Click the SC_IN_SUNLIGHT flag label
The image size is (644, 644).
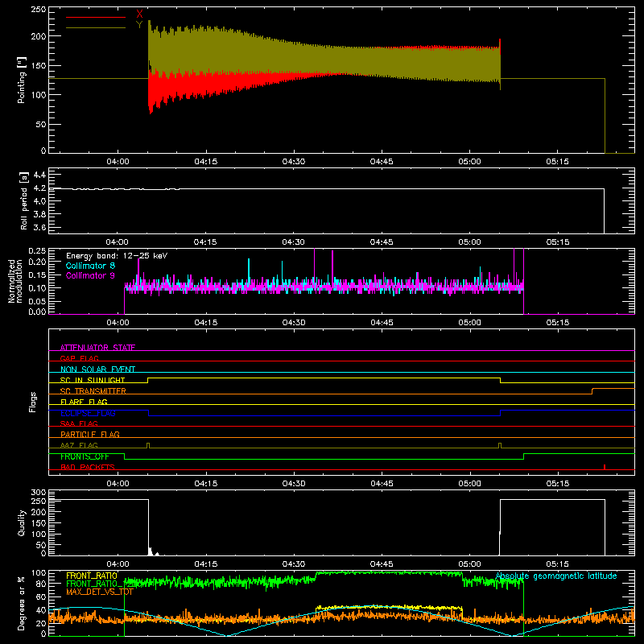pos(93,380)
